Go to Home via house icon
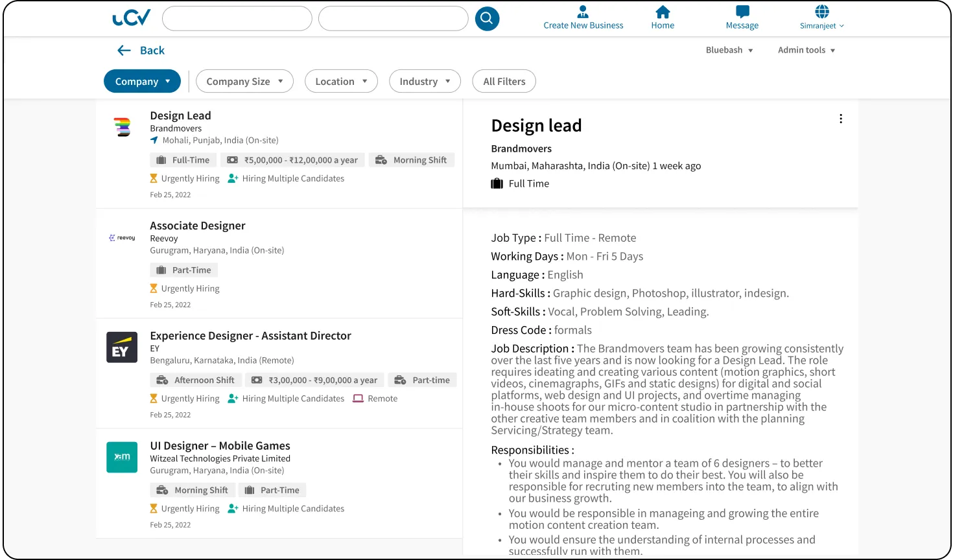953x560 pixels. point(663,12)
